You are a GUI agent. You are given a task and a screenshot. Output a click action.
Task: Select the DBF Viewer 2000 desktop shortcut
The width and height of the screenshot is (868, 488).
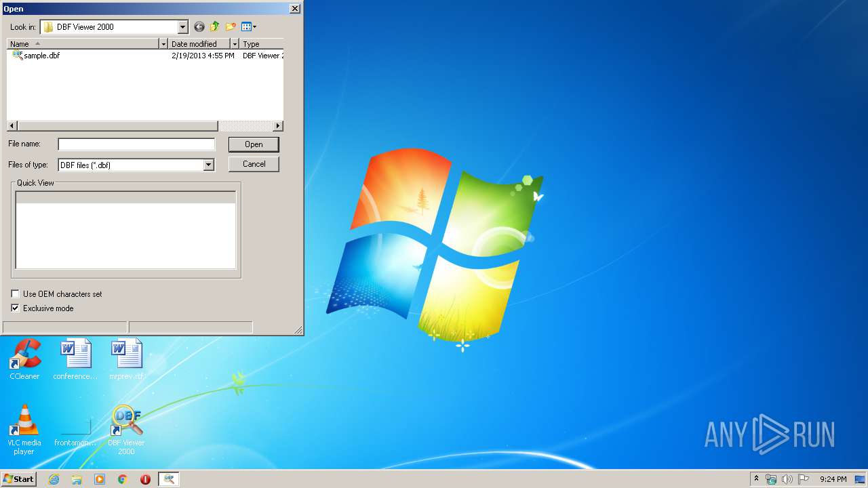126,430
